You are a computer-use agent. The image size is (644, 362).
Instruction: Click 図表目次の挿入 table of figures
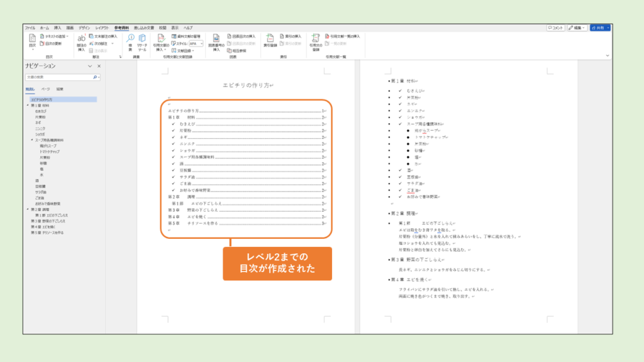click(x=241, y=36)
